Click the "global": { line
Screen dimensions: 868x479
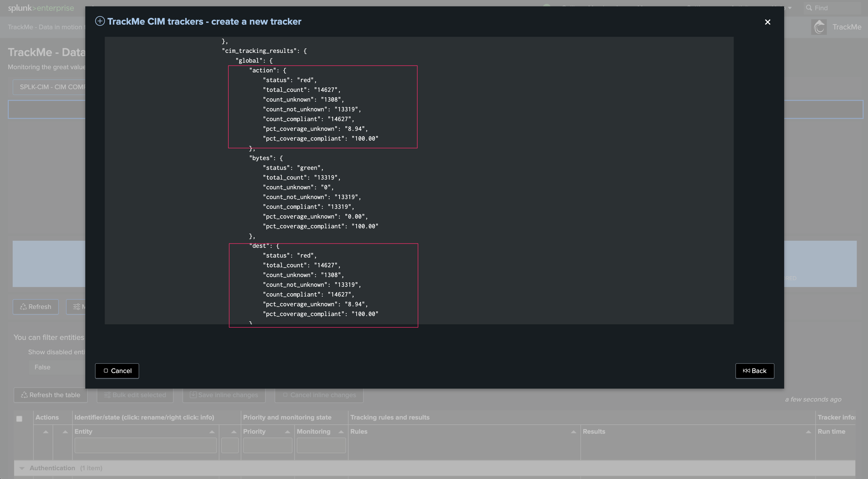pos(254,61)
